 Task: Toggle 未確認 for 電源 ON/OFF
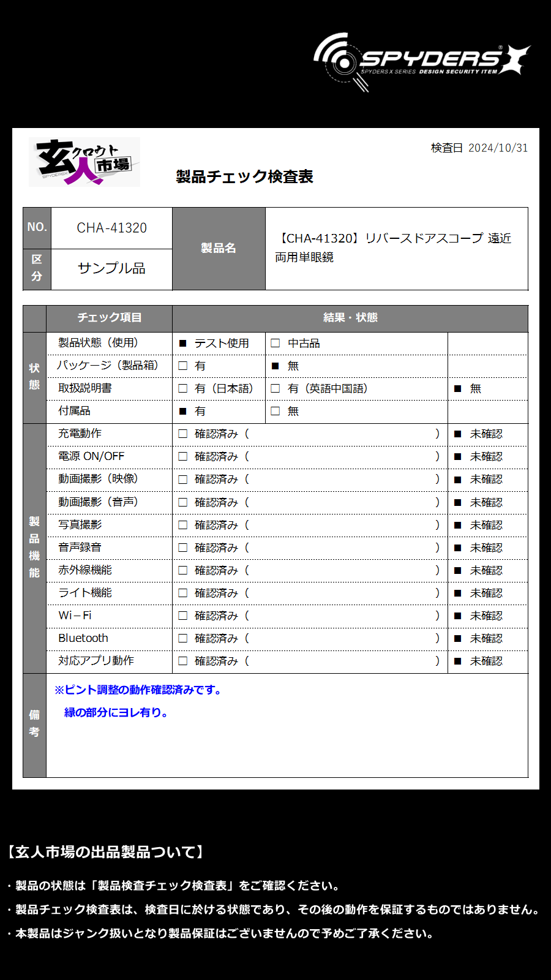457,457
